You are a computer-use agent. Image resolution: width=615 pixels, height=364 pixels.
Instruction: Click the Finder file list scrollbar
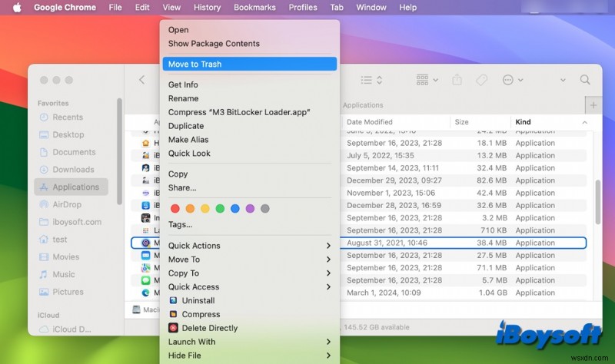598,202
